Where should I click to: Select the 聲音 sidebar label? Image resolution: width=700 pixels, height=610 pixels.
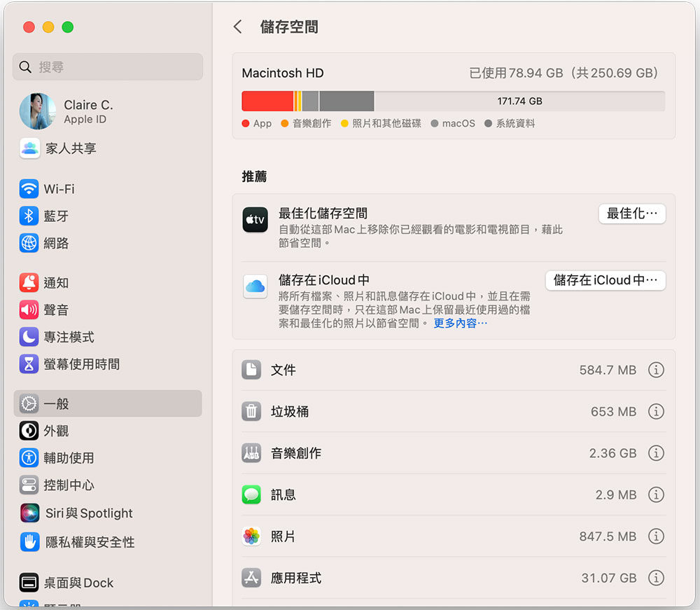coord(56,310)
